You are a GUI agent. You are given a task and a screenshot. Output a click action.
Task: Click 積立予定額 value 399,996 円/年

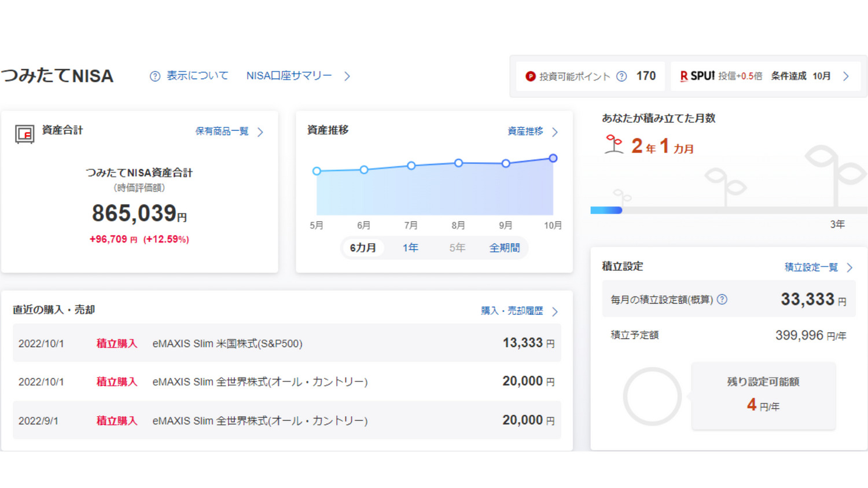(811, 335)
